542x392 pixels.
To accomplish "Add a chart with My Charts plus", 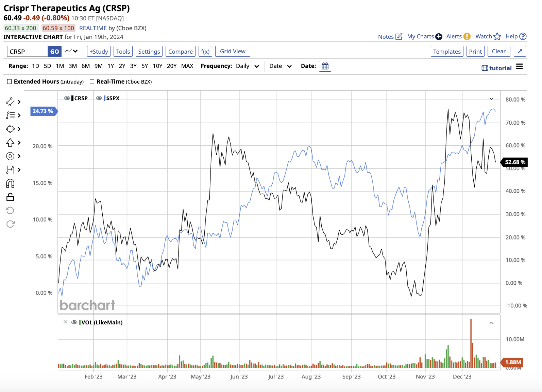I will coord(439,36).
